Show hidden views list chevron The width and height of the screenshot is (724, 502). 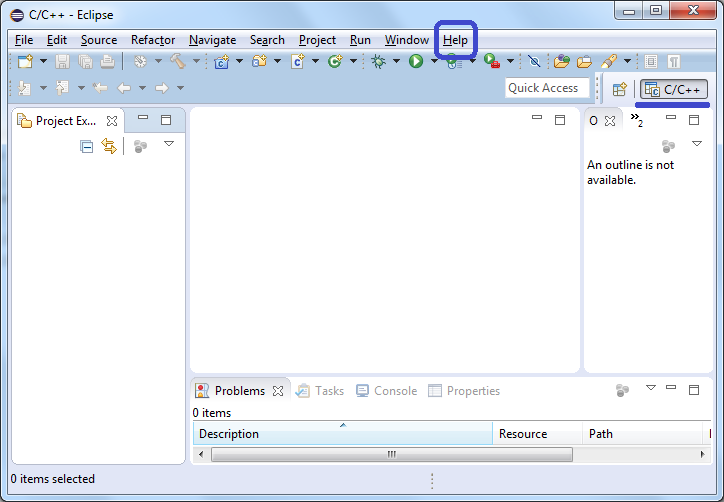click(x=637, y=120)
